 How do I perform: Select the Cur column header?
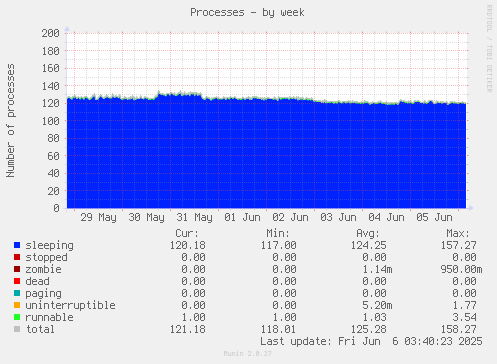(x=187, y=233)
